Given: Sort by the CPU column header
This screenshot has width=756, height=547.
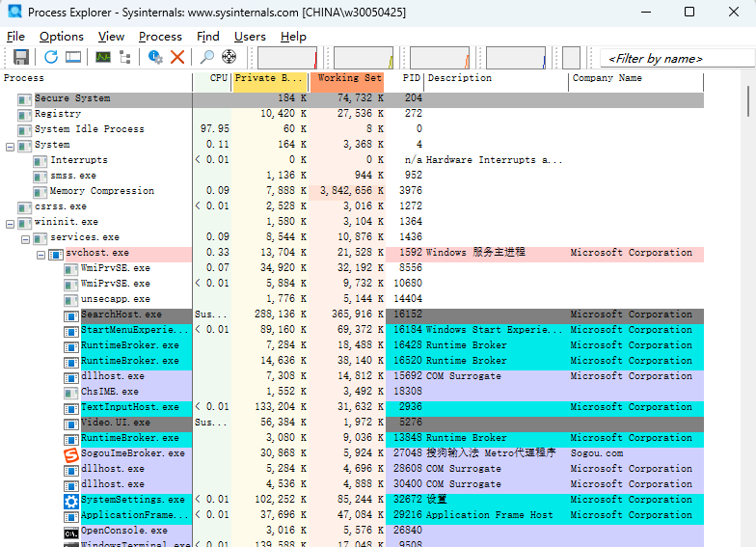Looking at the screenshot, I should (x=212, y=81).
